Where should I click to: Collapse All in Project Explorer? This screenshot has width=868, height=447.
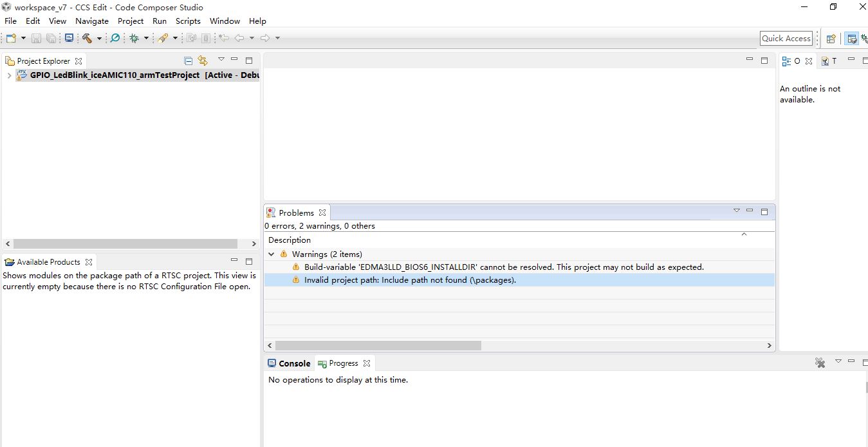[x=188, y=61]
